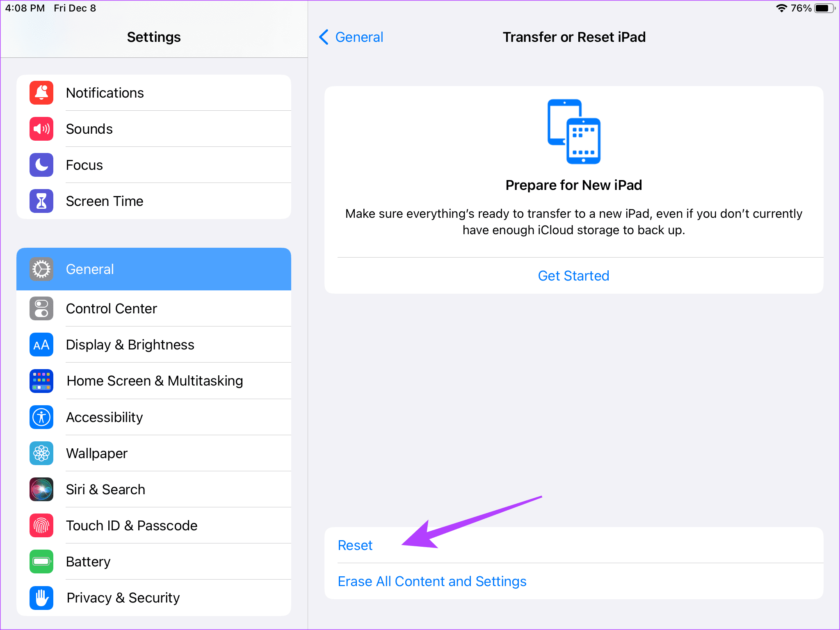Tap the green Battery icon
840x630 pixels.
pos(41,562)
